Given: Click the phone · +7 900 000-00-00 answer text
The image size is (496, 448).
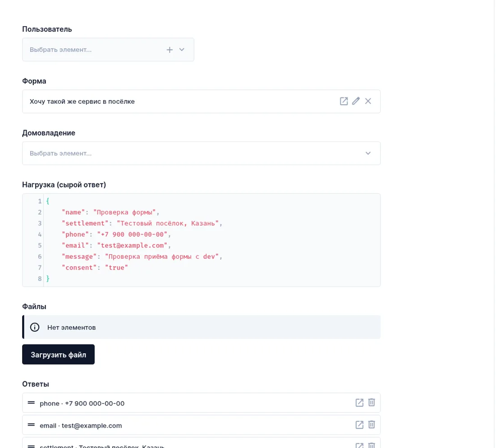Looking at the screenshot, I should [x=82, y=403].
